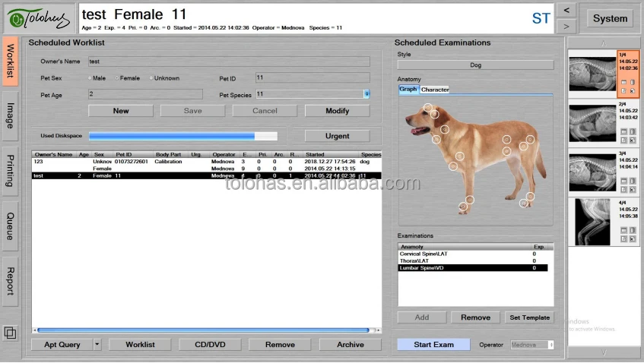Select the Thorax\LAT examination row
This screenshot has width=644, height=363.
click(473, 261)
